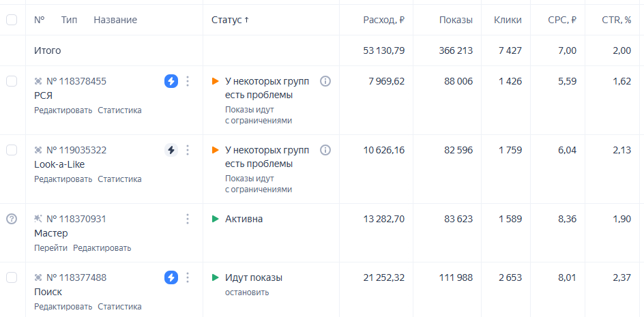Tick the checkbox for Поиск campaign

[x=12, y=277]
